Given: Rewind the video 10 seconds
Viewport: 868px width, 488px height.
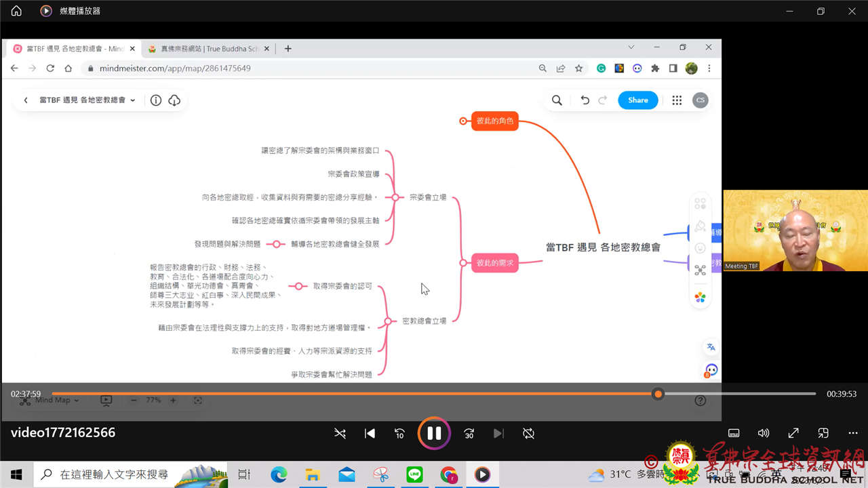Looking at the screenshot, I should [399, 433].
